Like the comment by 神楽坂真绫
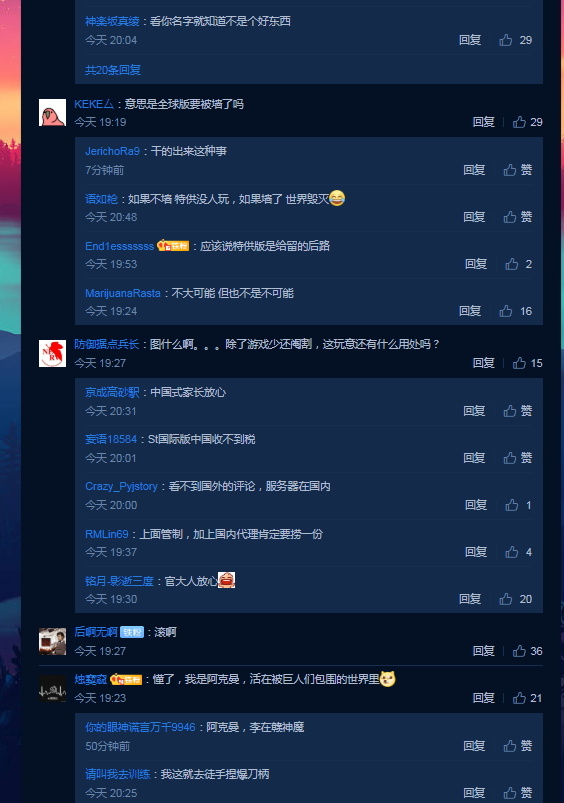This screenshot has width=564, height=803. tap(515, 40)
